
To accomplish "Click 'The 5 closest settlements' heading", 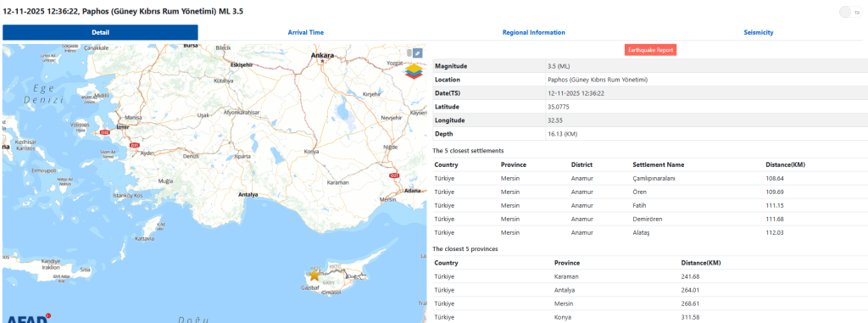I will click(468, 151).
